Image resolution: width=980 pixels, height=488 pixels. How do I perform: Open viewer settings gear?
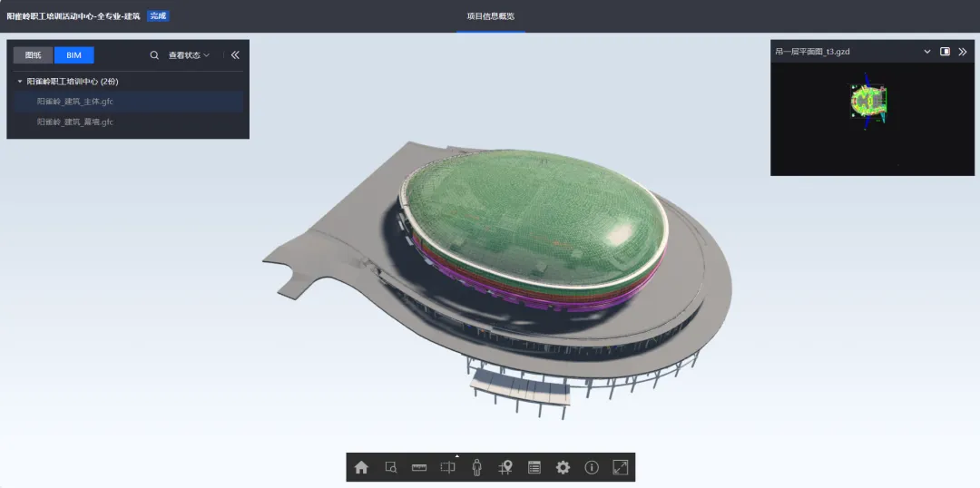pos(563,467)
